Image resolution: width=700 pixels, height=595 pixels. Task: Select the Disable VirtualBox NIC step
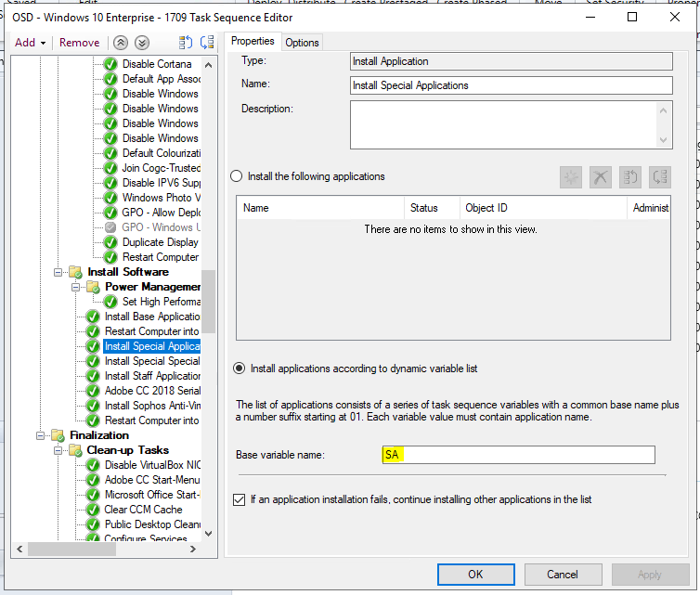coord(152,465)
